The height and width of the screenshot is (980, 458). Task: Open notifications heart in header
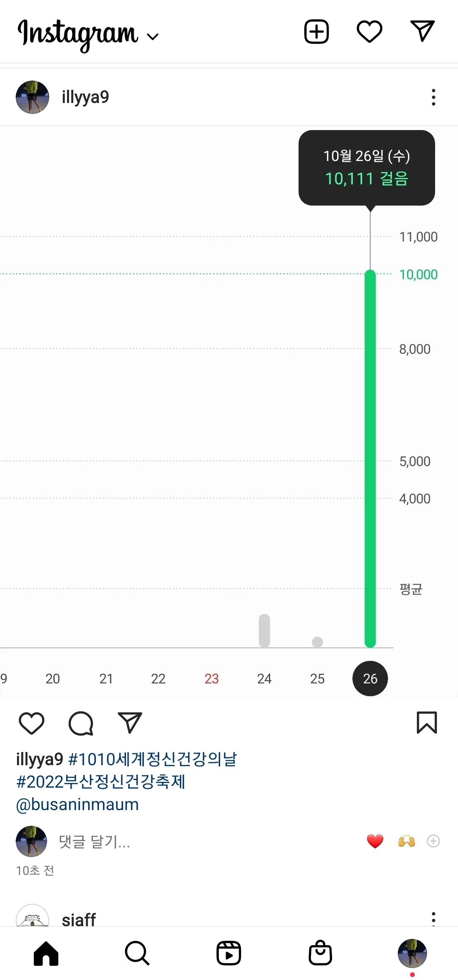369,32
